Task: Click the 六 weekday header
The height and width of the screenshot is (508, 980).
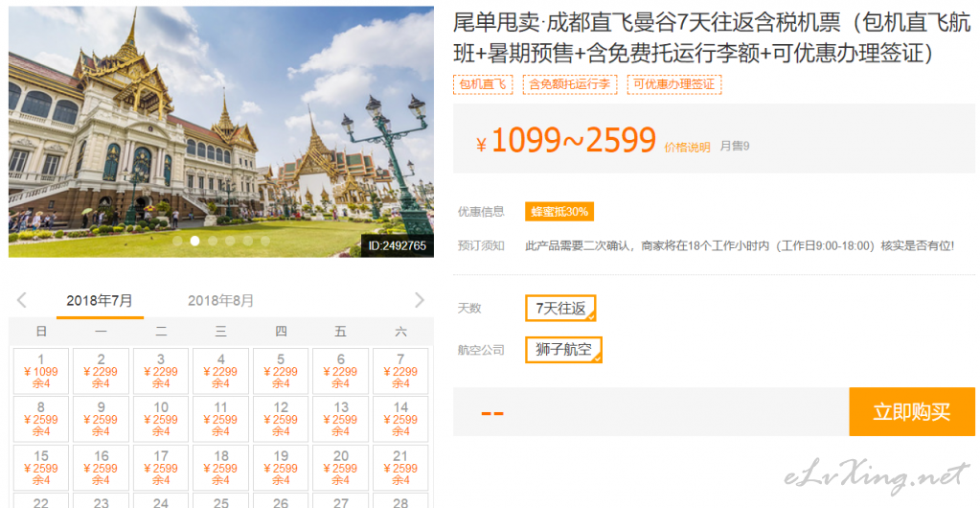Action: (x=400, y=332)
